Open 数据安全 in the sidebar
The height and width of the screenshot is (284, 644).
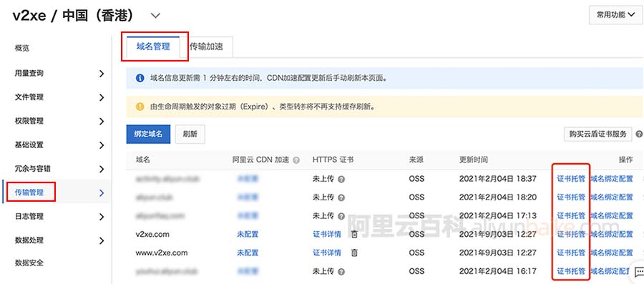(29, 263)
